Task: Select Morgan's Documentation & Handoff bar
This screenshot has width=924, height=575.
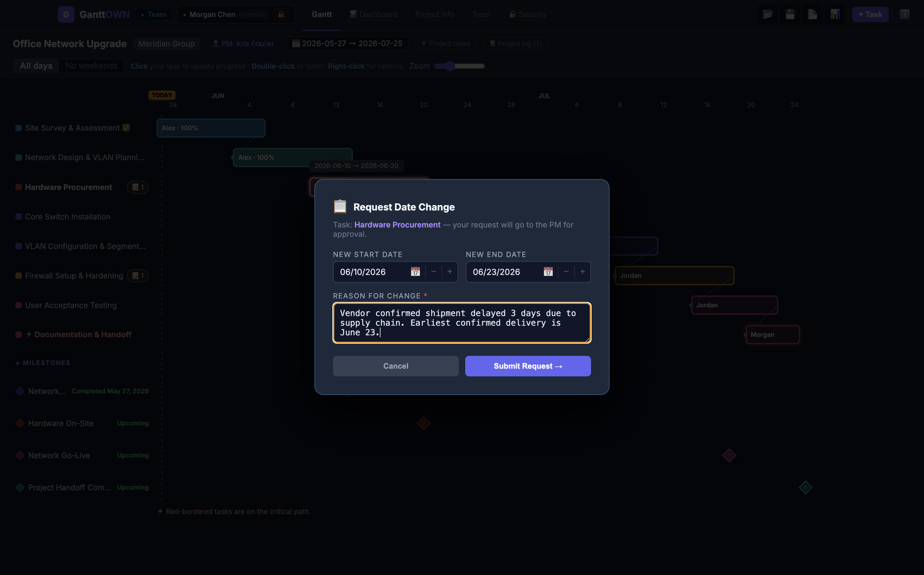Action: coord(773,335)
